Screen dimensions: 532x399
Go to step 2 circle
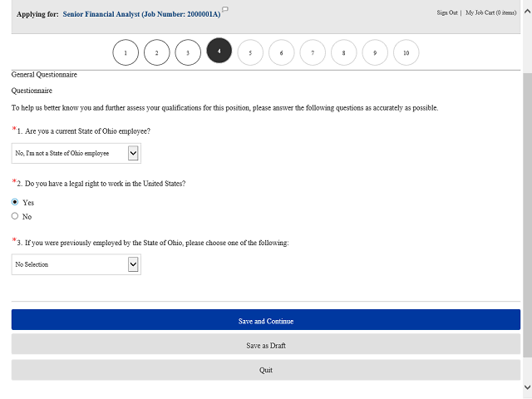click(157, 52)
